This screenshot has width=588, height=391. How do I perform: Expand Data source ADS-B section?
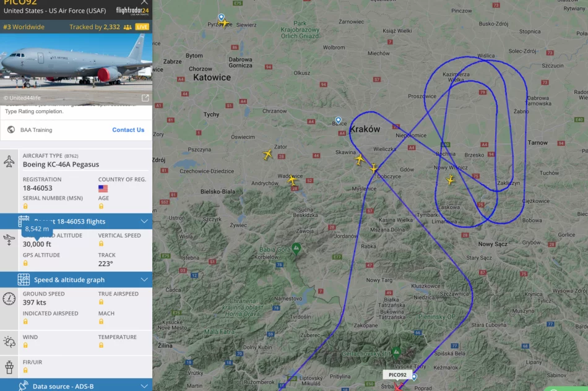(x=76, y=386)
